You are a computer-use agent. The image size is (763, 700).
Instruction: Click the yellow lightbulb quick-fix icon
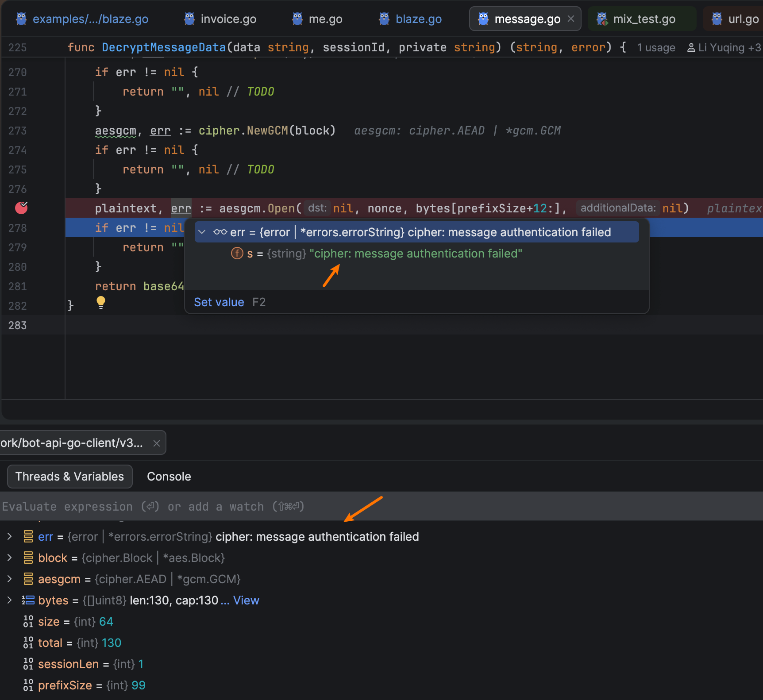click(101, 302)
